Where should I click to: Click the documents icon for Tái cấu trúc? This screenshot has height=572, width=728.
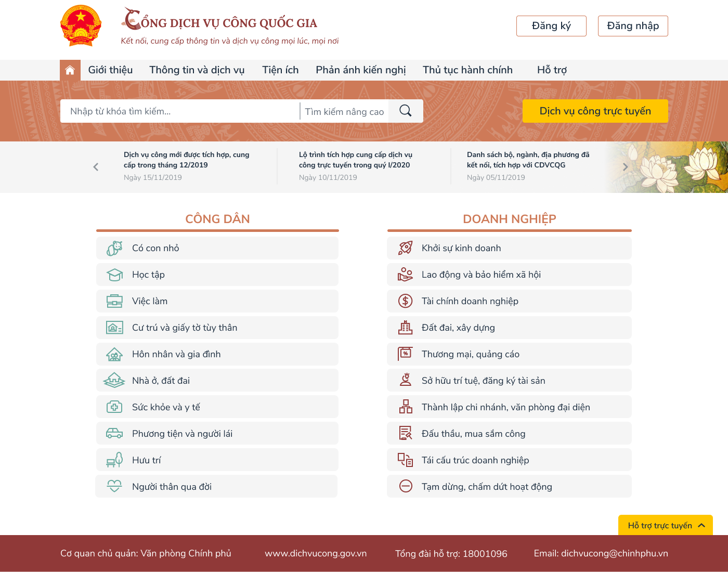click(x=406, y=460)
